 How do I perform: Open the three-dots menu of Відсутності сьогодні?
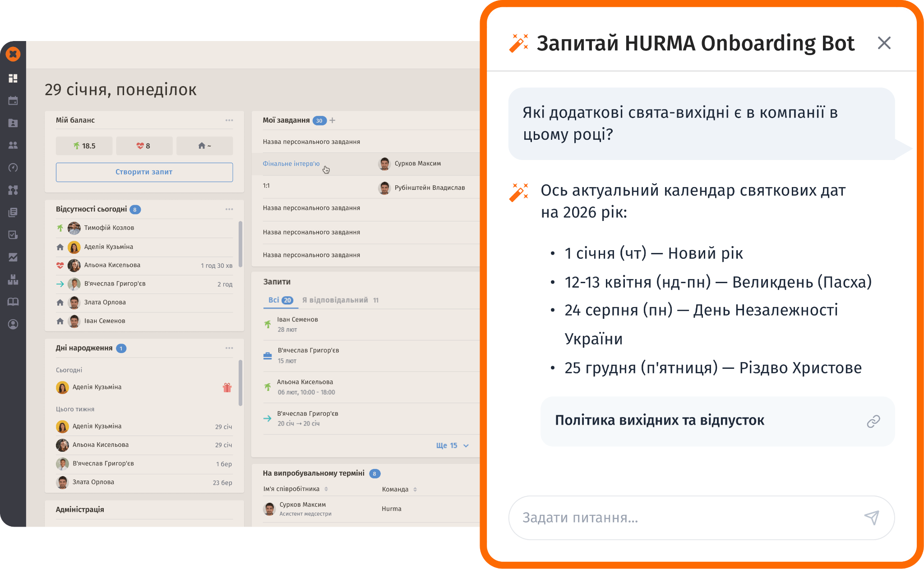pyautogui.click(x=229, y=209)
